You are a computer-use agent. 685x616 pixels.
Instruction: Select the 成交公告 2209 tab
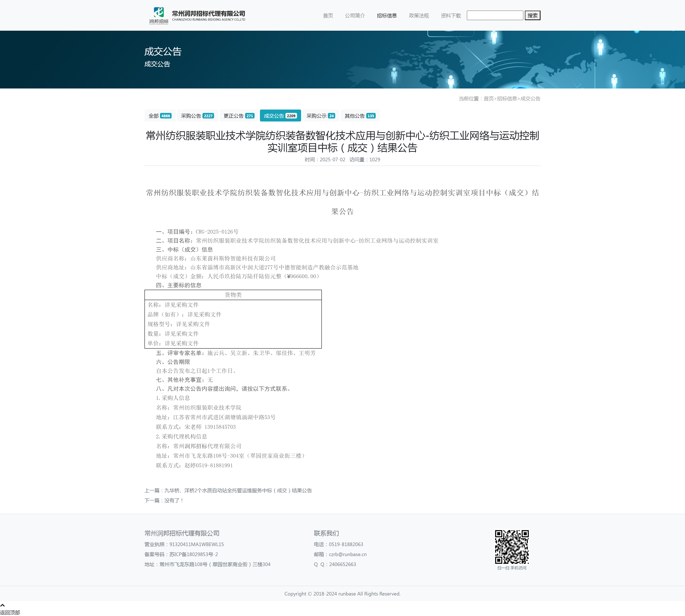280,116
